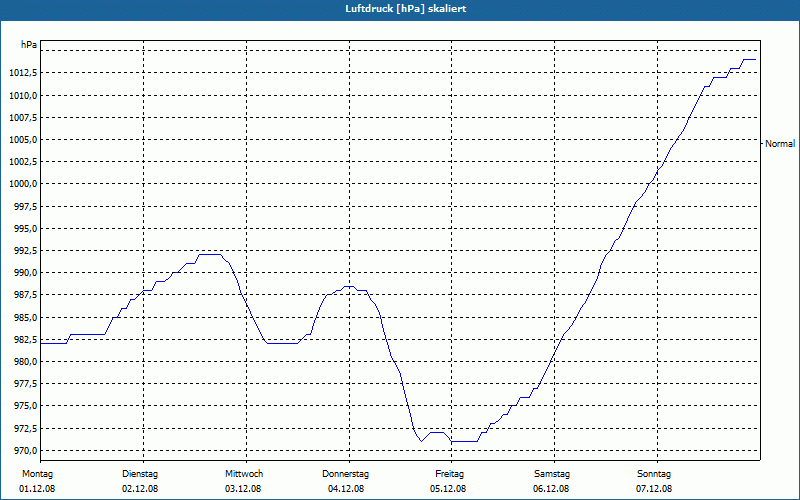800x500 pixels.
Task: Click the 'hPa' unit label
Action: point(29,45)
